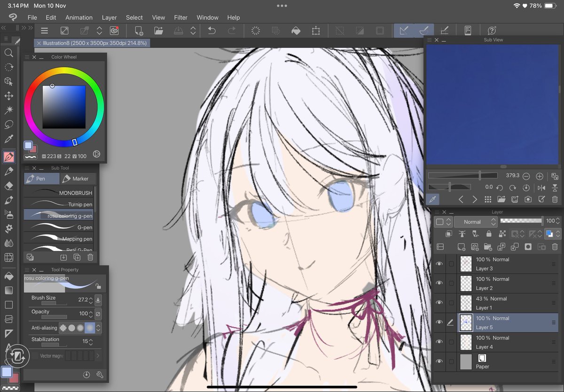Click the Undo arrow in command bar
The width and height of the screenshot is (564, 392).
point(211,31)
